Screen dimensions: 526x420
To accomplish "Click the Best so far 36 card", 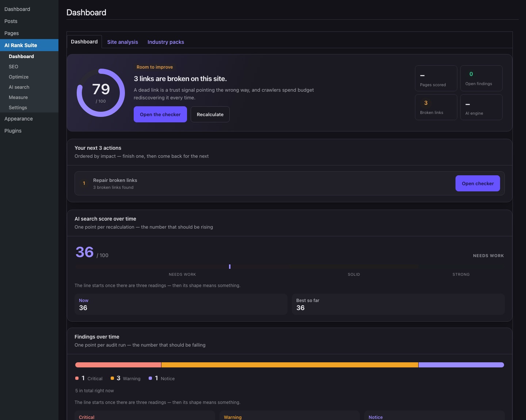I will click(398, 304).
